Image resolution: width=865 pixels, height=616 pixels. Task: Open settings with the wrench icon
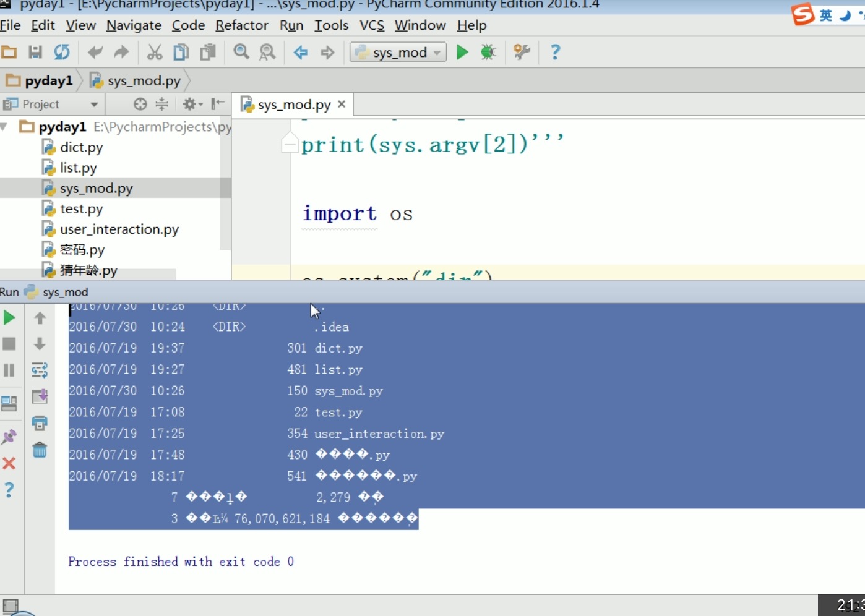[x=522, y=53]
